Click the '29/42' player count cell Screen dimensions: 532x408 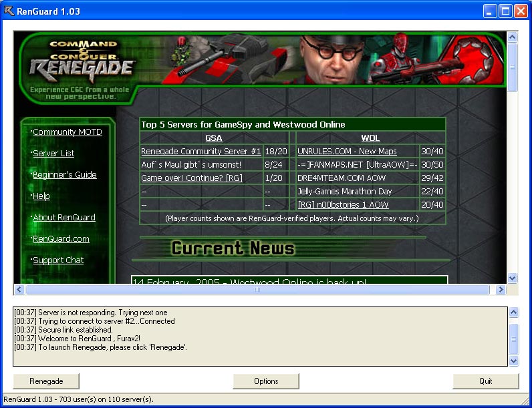click(x=432, y=178)
